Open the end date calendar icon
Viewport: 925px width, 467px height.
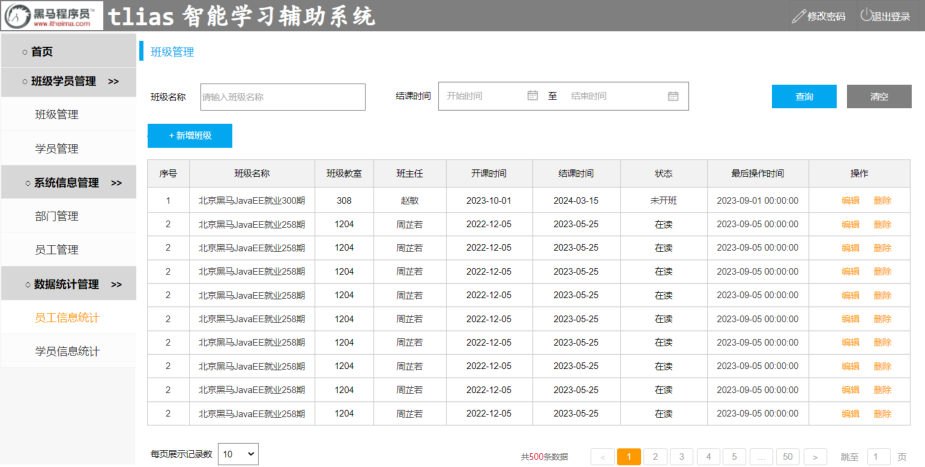click(x=673, y=96)
